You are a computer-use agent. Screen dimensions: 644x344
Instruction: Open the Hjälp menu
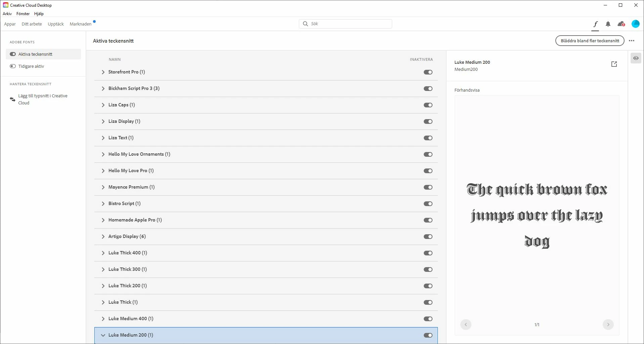click(x=39, y=14)
